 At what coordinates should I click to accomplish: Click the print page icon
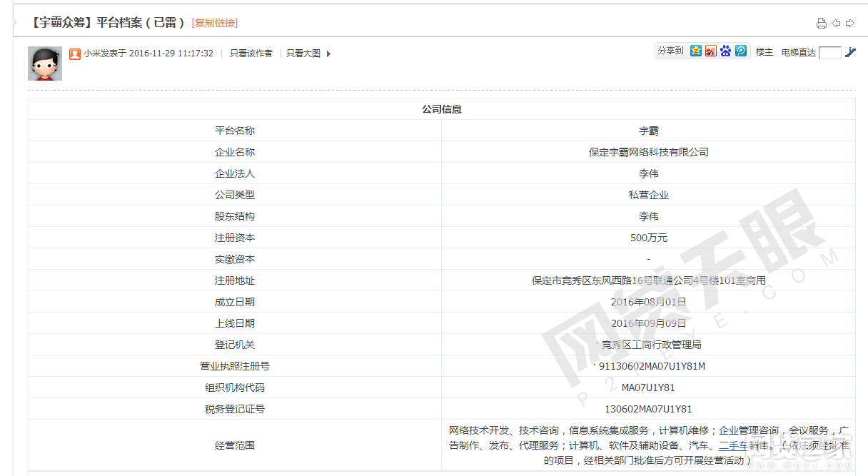pos(822,23)
